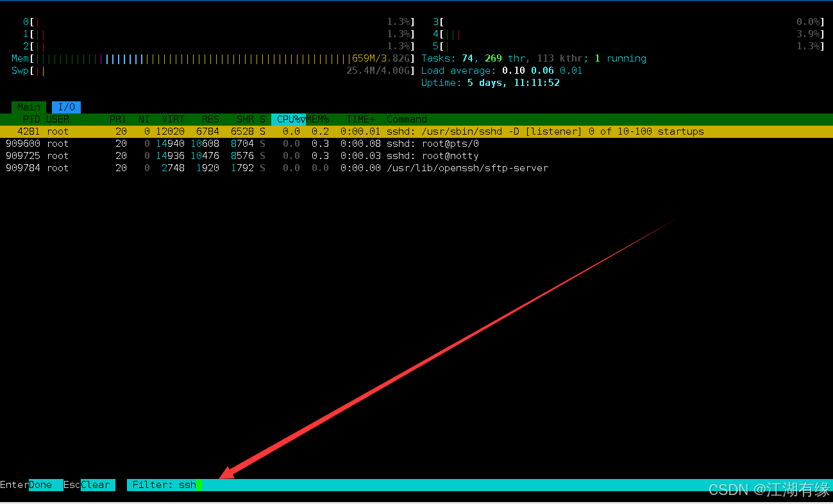Sort by PRI column header
Image resolution: width=833 pixels, height=504 pixels.
[118, 119]
